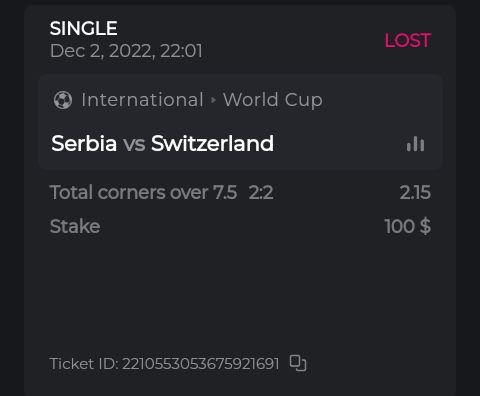Select the Switzerland team name
480x396 pixels.
tap(212, 143)
